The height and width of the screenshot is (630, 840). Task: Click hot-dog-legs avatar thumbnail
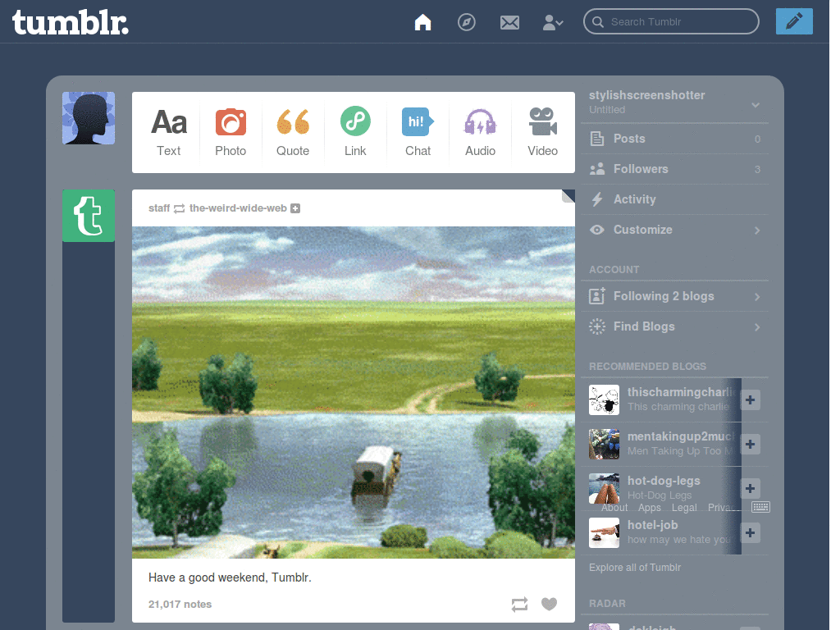604,489
